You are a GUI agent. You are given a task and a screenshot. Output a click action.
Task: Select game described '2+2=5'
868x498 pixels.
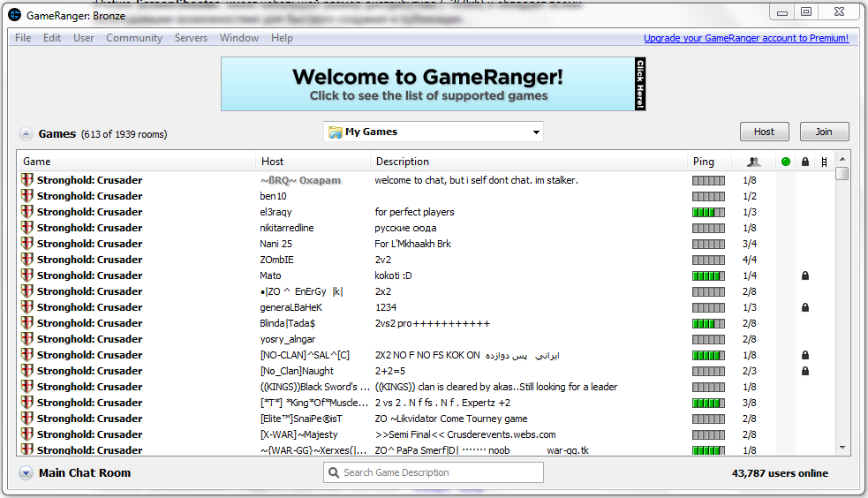425,371
